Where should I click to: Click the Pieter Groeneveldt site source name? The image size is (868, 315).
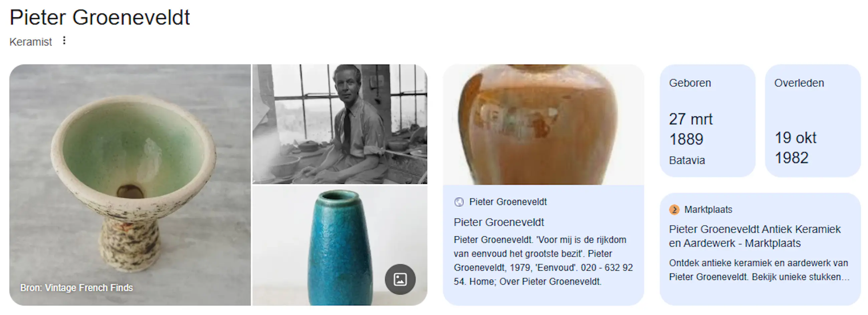(508, 202)
